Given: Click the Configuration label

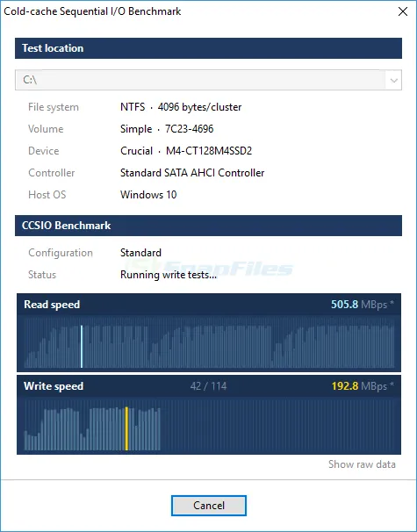Looking at the screenshot, I should click(x=61, y=253).
